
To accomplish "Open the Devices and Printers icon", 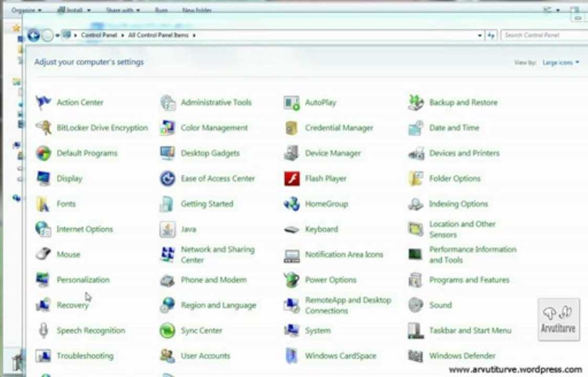I will click(x=416, y=153).
